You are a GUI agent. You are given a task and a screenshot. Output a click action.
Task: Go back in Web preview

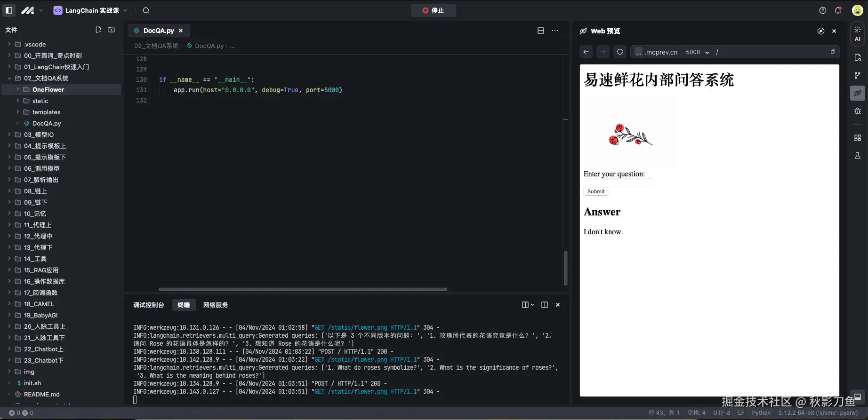click(x=586, y=52)
